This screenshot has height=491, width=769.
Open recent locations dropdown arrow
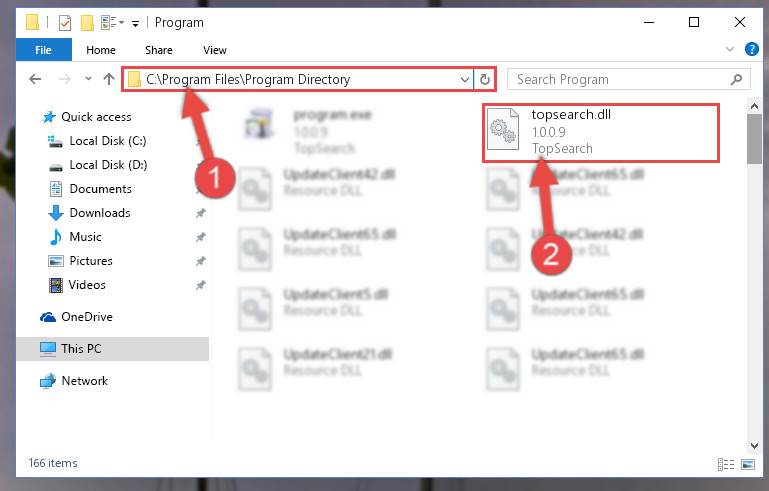pyautogui.click(x=88, y=78)
